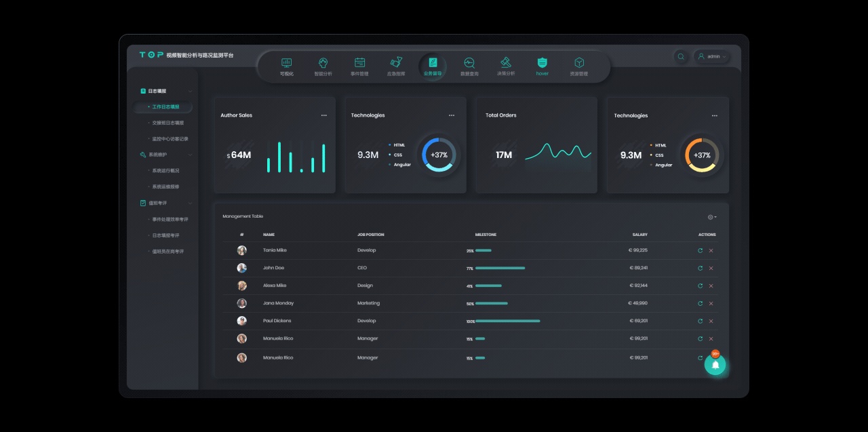Select 系统运维报修 in the sidebar
Image resolution: width=868 pixels, height=432 pixels.
tap(165, 186)
